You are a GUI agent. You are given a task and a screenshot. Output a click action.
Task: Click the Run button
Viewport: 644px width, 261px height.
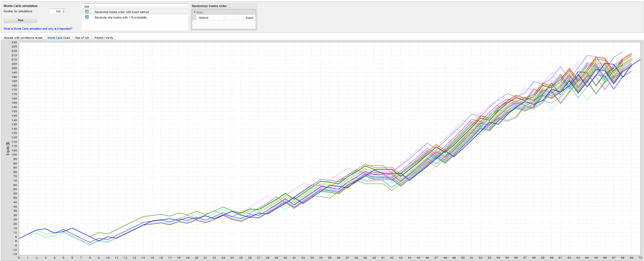(x=21, y=20)
